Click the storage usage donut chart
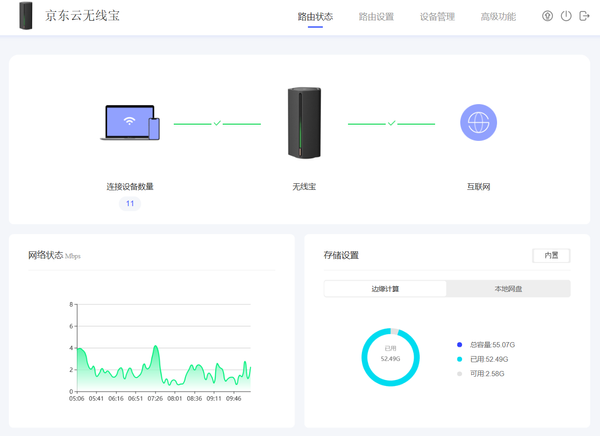Viewport: 600px width, 436px height. (x=391, y=357)
